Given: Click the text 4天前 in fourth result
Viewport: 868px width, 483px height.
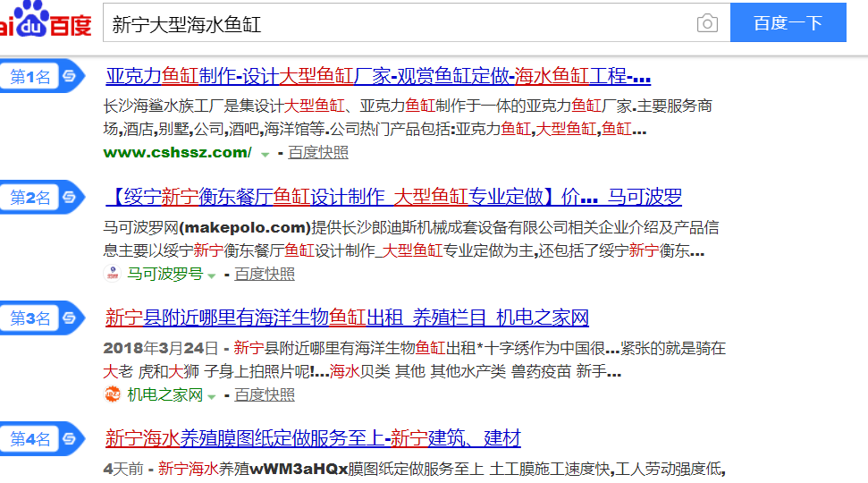Looking at the screenshot, I should [x=123, y=469].
